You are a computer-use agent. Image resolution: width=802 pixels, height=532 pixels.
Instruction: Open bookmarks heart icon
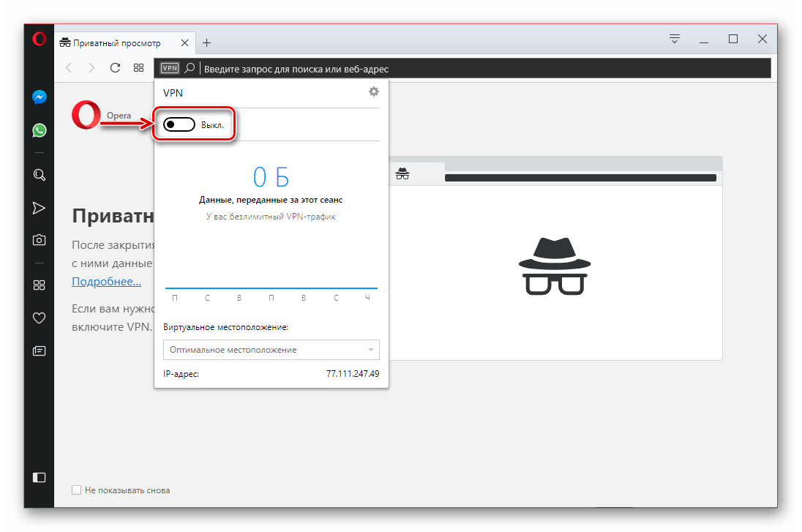point(40,318)
